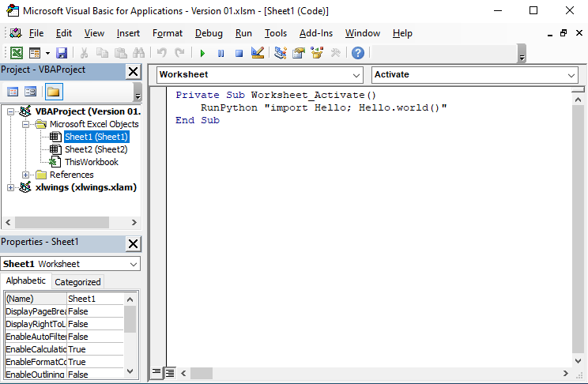Expand the xlwings (xlwings.xlam) project
588x384 pixels.
(10, 187)
